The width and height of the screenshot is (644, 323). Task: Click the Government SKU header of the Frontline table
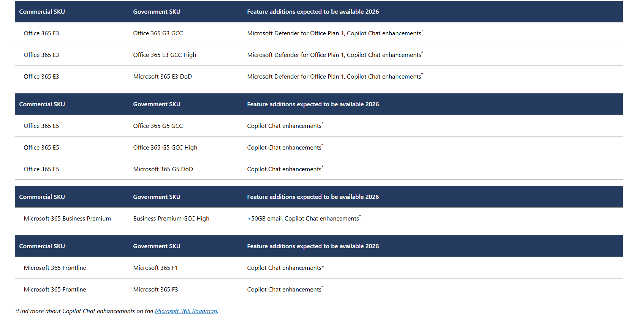[157, 246]
